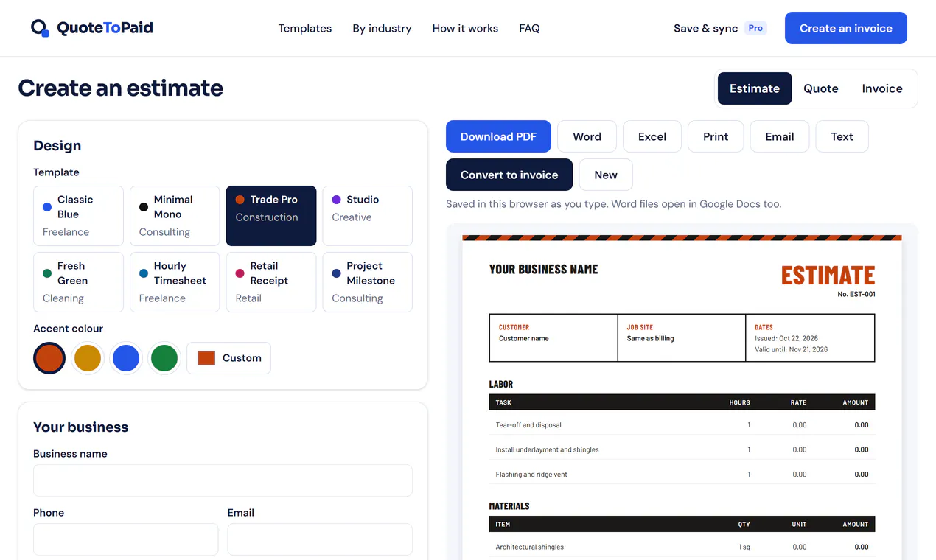936x560 pixels.
Task: Switch to the Invoice tab
Action: pyautogui.click(x=882, y=88)
